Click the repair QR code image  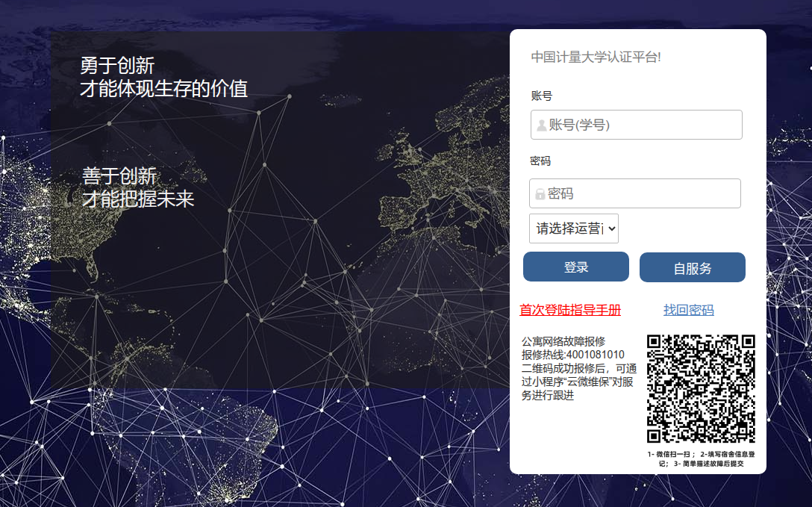pos(701,389)
